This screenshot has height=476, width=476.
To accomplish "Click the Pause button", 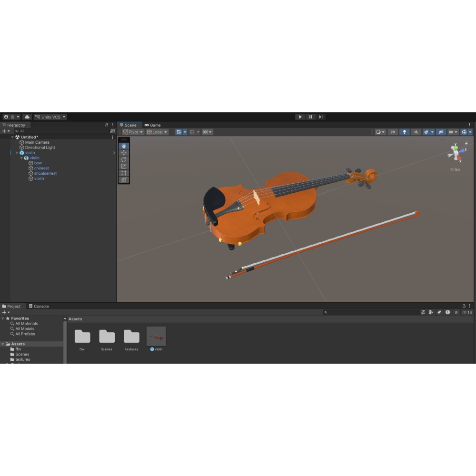I will [310, 117].
